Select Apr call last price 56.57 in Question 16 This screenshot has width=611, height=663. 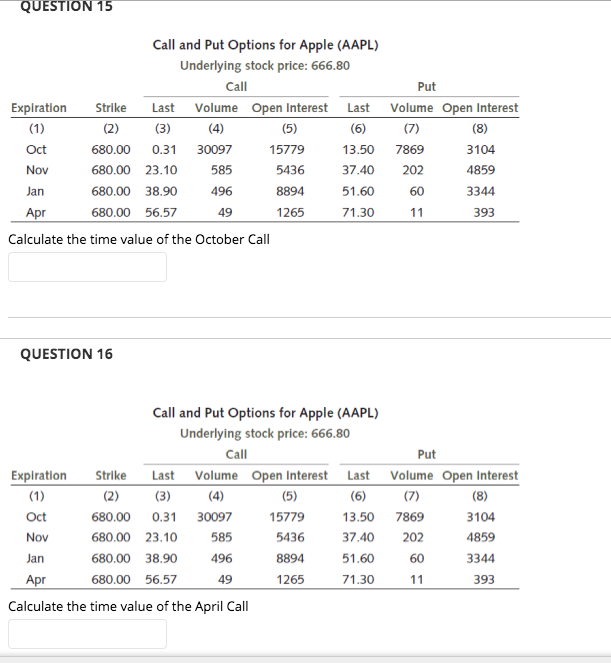(x=161, y=579)
